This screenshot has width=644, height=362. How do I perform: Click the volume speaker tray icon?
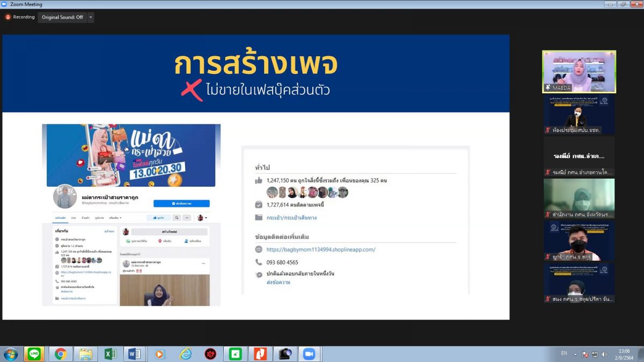[605, 354]
